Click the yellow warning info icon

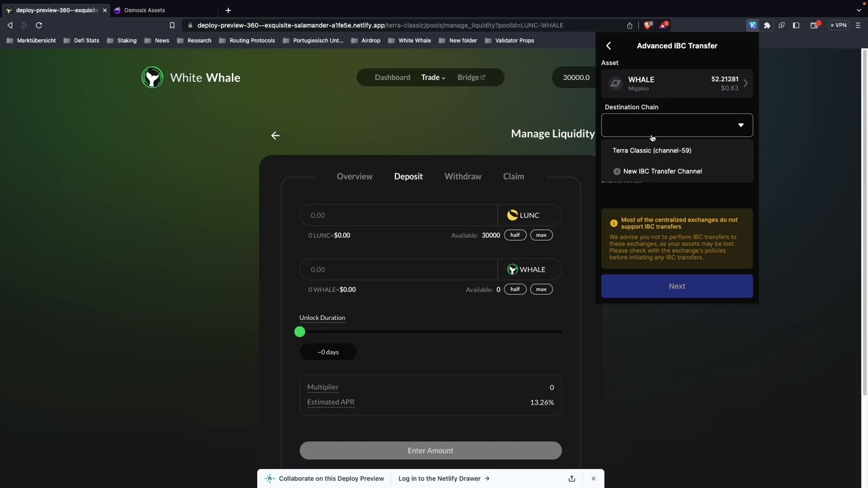point(614,223)
